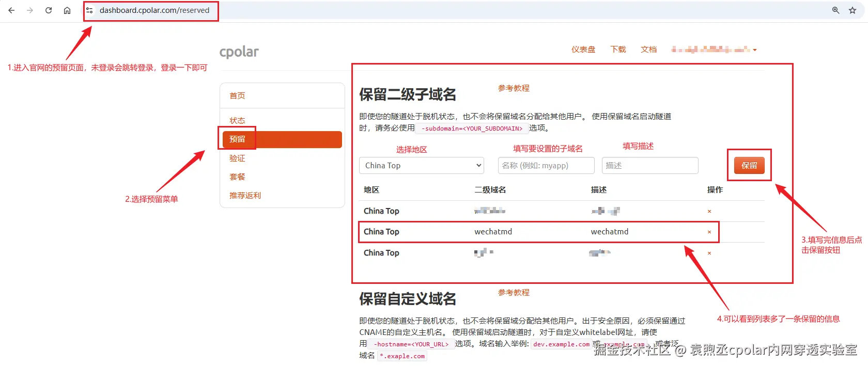The width and height of the screenshot is (868, 368).
Task: Open 参考教程 link beside 保留二级子域名
Action: click(x=514, y=88)
